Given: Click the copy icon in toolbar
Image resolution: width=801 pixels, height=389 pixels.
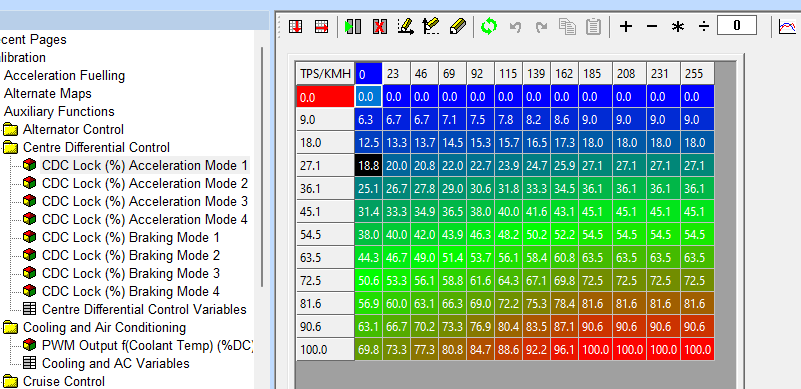Looking at the screenshot, I should point(567,26).
